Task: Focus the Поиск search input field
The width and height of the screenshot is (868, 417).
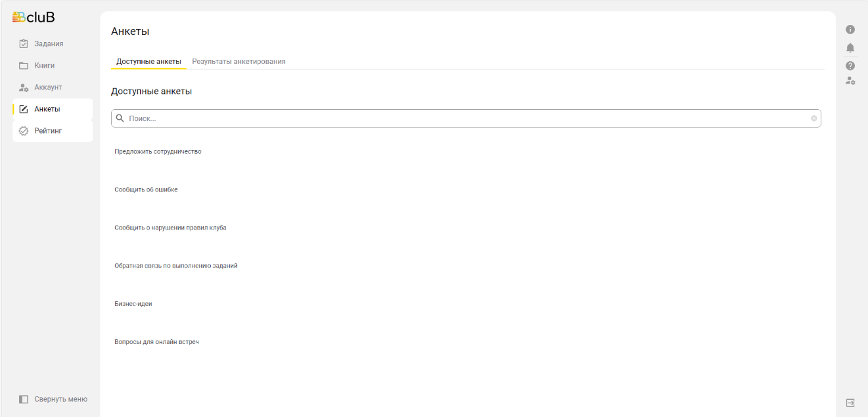Action: pos(460,118)
